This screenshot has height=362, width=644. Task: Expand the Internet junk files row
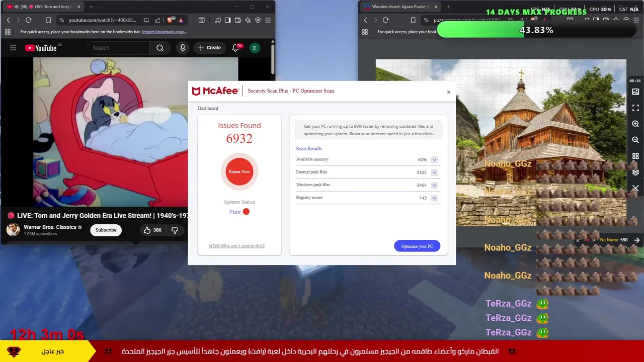pos(434,172)
